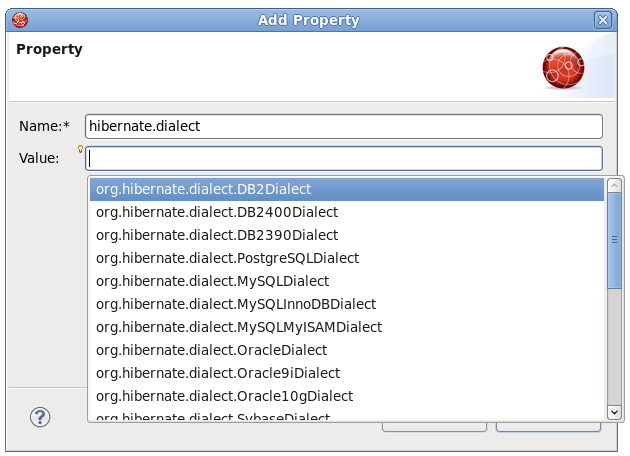This screenshot has width=630, height=456.
Task: Choose org.hibernate.dialect.DB2400Dialect suggestion
Action: click(217, 212)
